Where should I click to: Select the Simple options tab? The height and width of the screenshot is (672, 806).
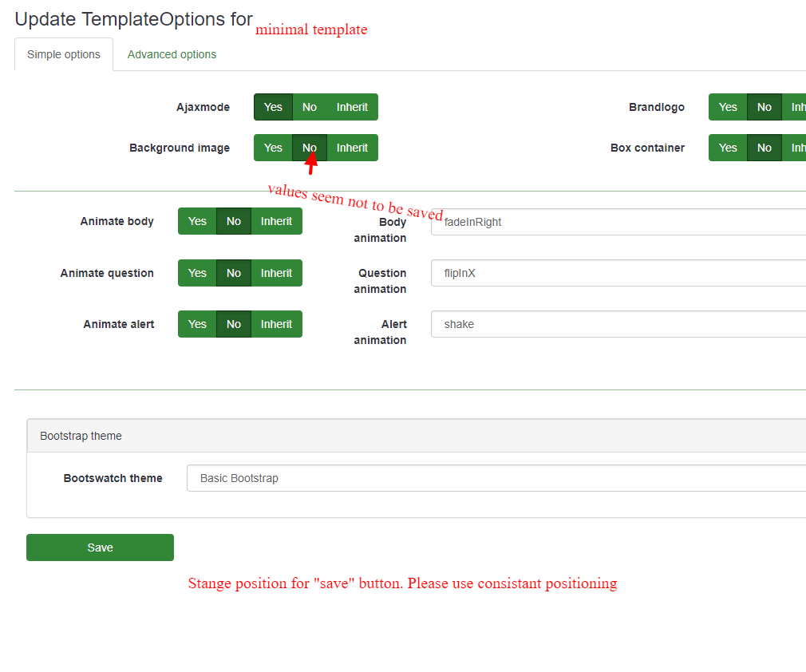pos(64,54)
